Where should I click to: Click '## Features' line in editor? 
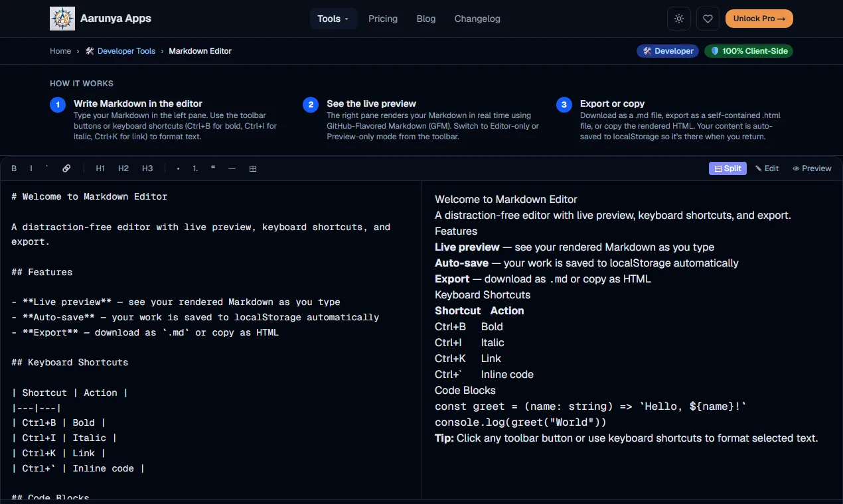[42, 272]
